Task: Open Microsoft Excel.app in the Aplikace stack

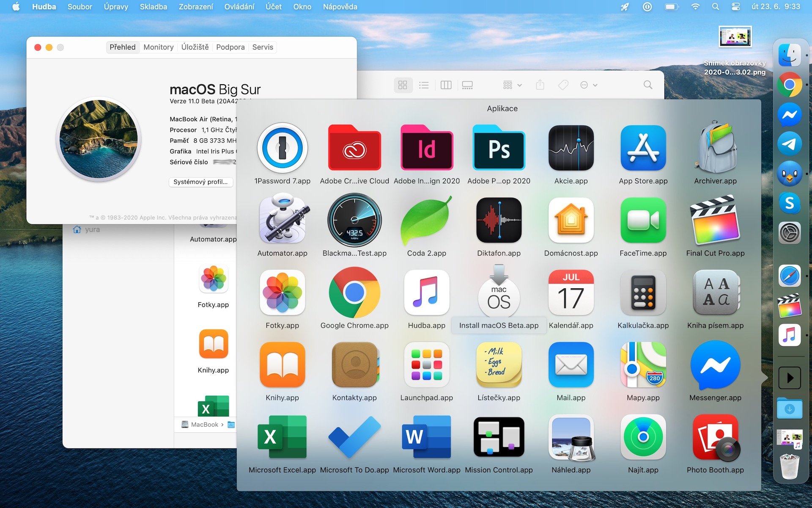Action: pos(283,437)
